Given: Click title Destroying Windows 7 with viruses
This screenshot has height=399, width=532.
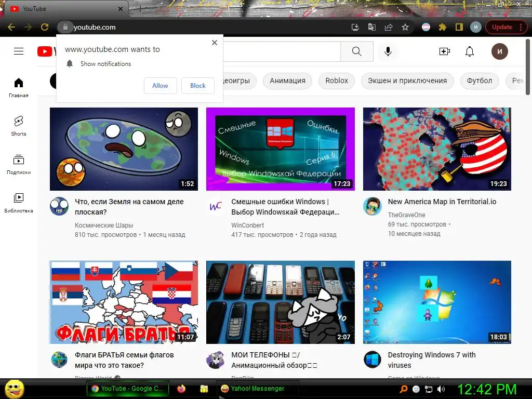Looking at the screenshot, I should click(x=432, y=360).
